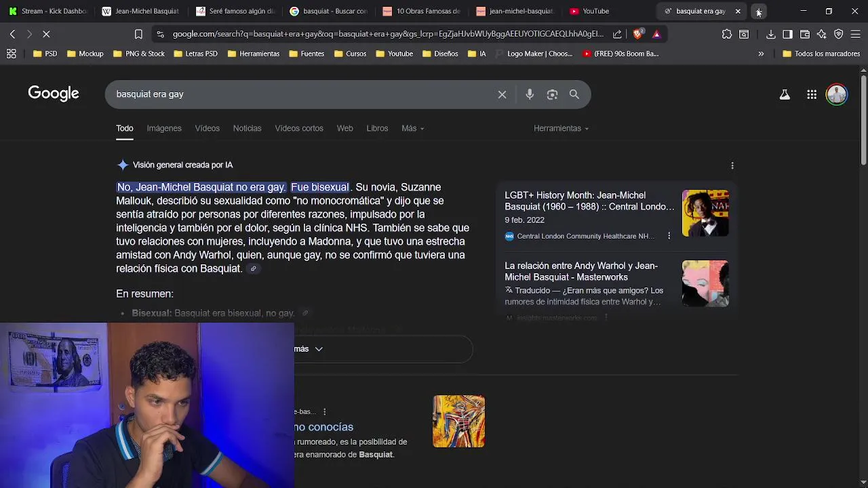The width and height of the screenshot is (868, 488).
Task: Clear the Google search box text
Action: (x=502, y=95)
